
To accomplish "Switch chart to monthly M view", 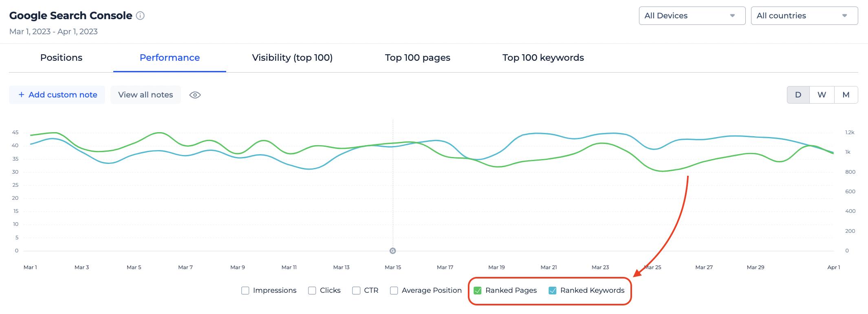I will point(846,95).
